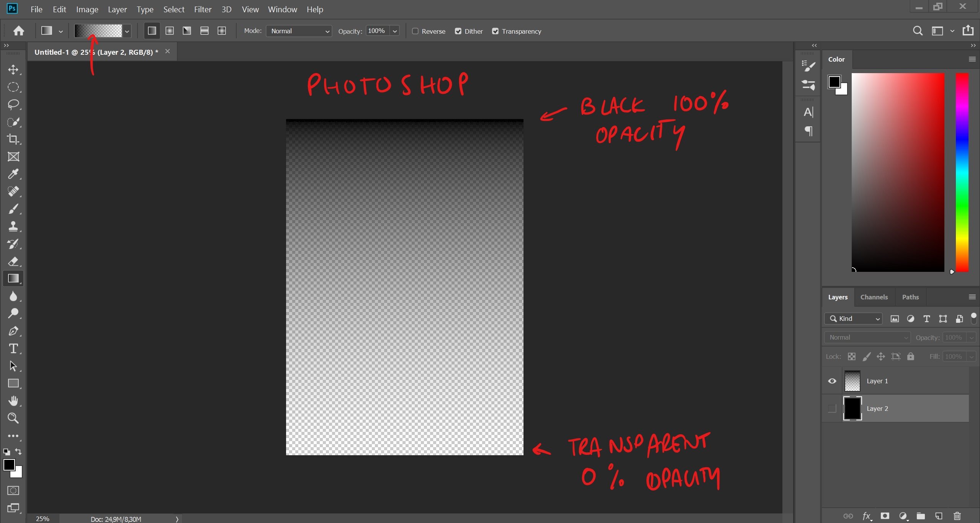Select the Crop tool
This screenshot has width=980, height=523.
point(13,139)
